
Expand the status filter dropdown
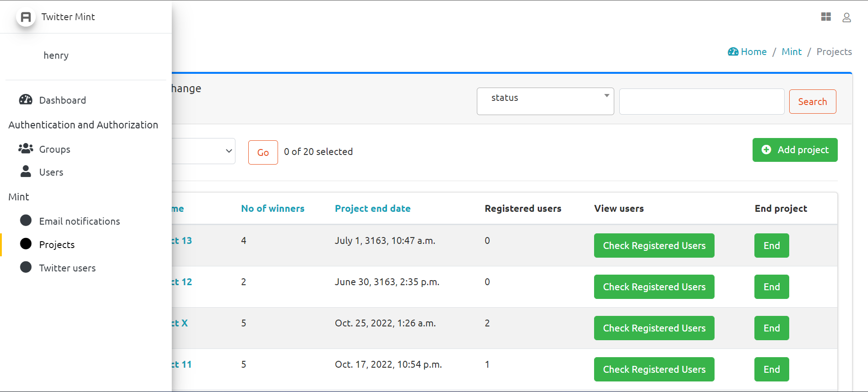click(x=545, y=101)
